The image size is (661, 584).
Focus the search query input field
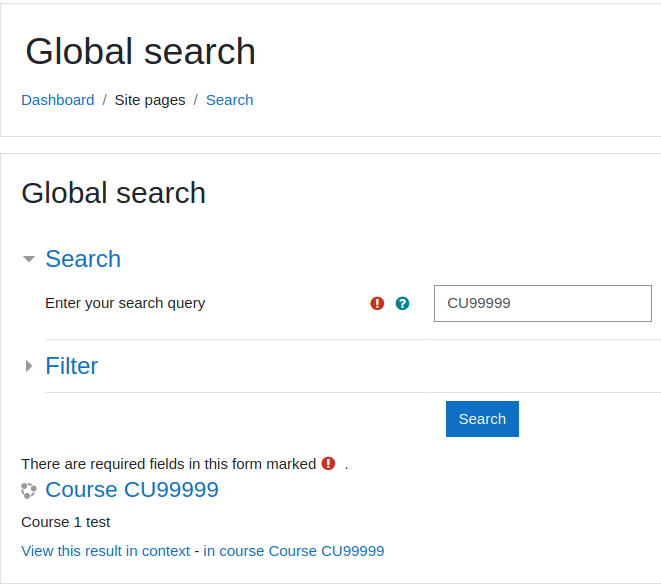(543, 303)
